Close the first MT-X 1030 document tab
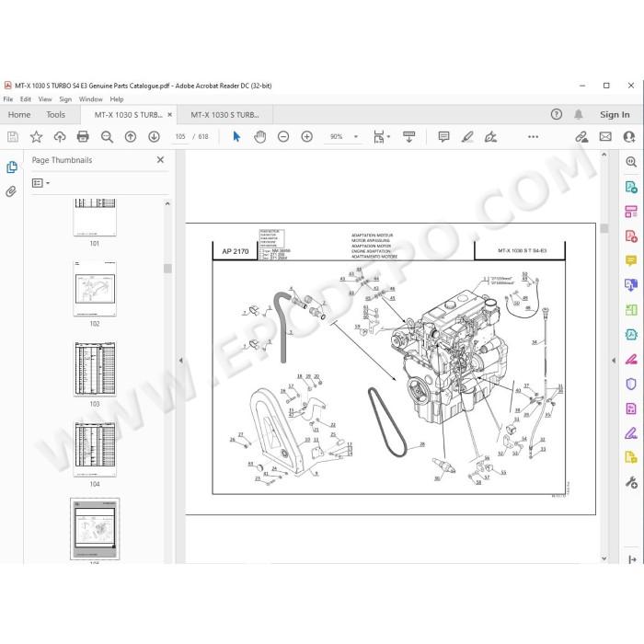 pyautogui.click(x=170, y=115)
